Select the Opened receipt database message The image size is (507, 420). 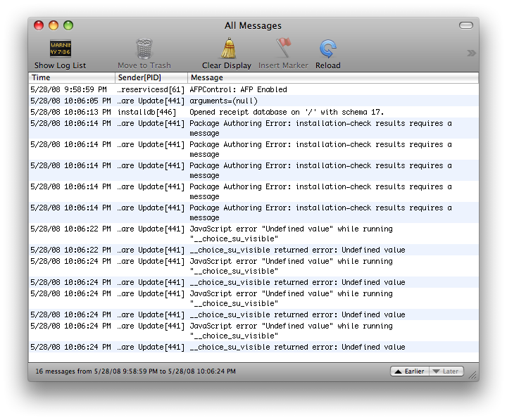[287, 112]
